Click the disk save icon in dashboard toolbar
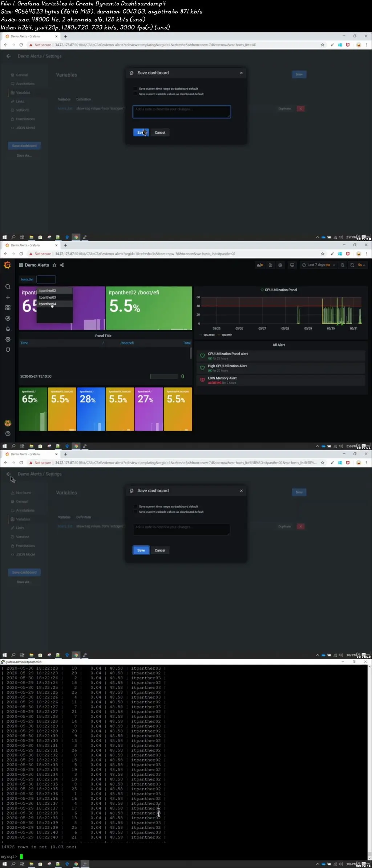This screenshot has width=372, height=868. (x=270, y=265)
